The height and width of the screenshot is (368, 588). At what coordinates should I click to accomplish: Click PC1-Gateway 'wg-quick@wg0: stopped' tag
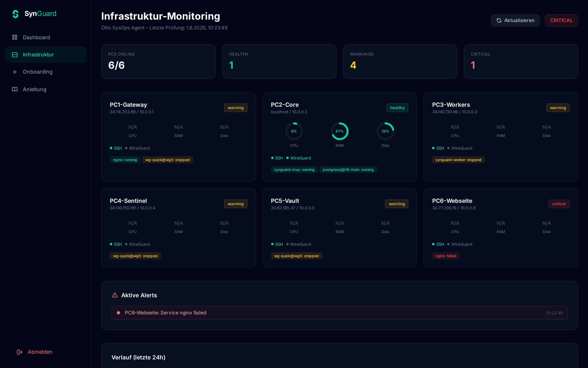click(167, 160)
